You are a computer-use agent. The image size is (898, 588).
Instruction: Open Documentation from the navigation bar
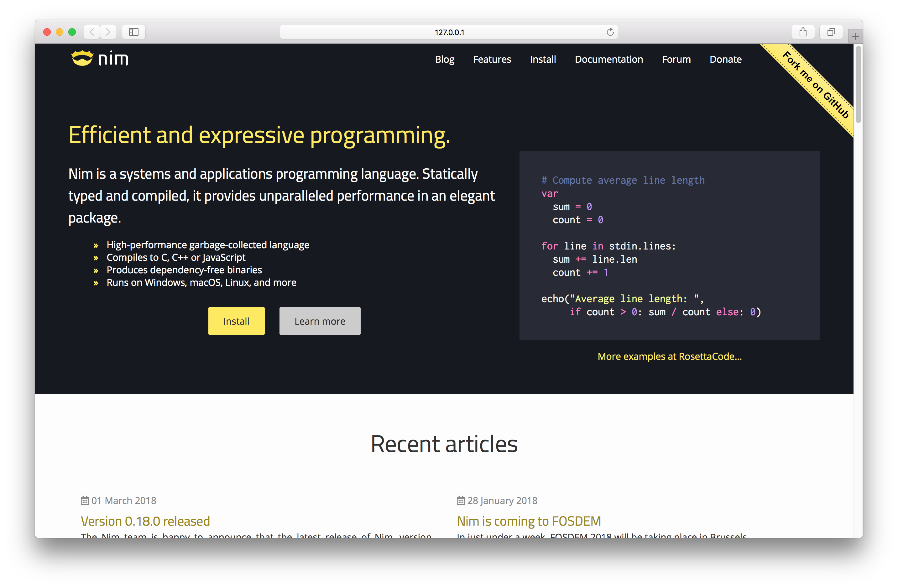pos(608,59)
